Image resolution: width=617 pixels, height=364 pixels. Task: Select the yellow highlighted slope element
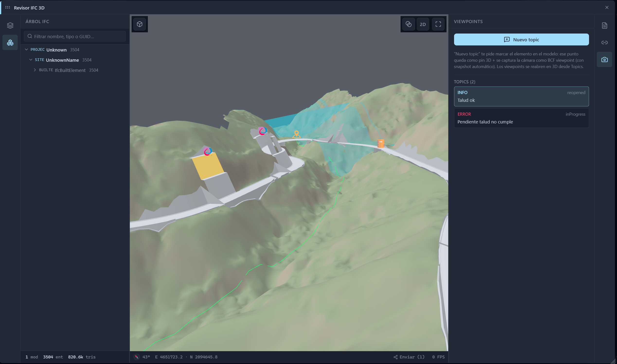pyautogui.click(x=208, y=166)
